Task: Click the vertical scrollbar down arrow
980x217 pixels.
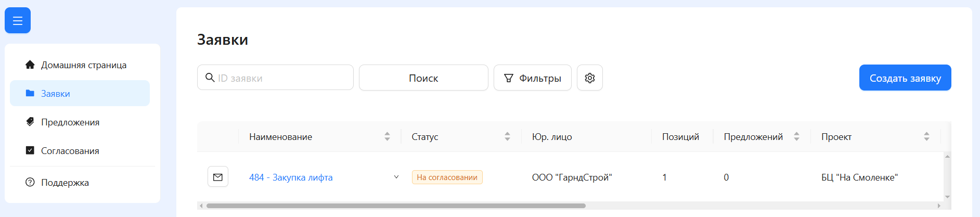Action: [947, 197]
